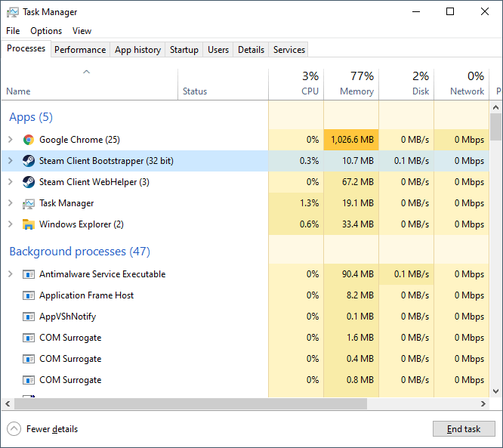Click the Steam Client WebHelper icon
Viewport: 503px width, 448px height.
29,182
